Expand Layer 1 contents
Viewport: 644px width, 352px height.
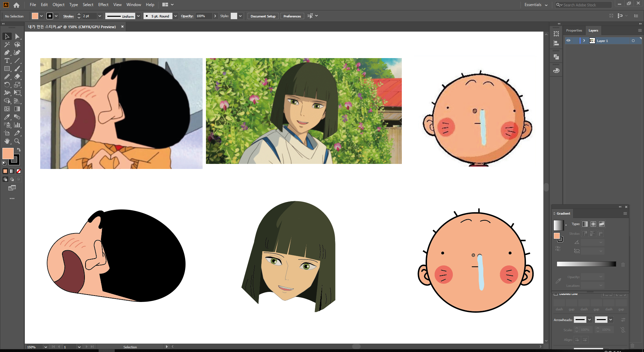click(584, 41)
